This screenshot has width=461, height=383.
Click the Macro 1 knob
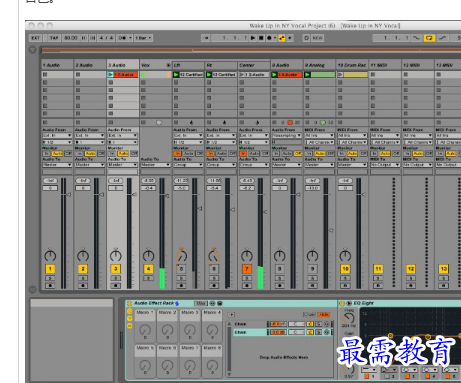click(x=145, y=331)
